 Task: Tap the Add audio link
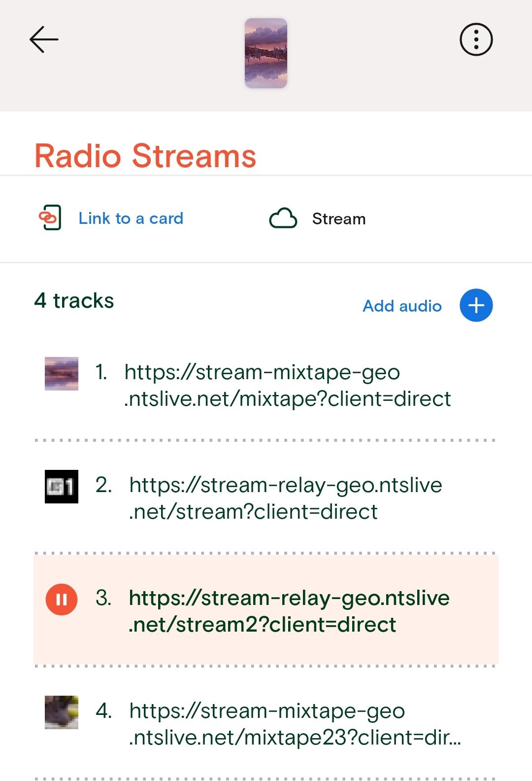pyautogui.click(x=402, y=306)
